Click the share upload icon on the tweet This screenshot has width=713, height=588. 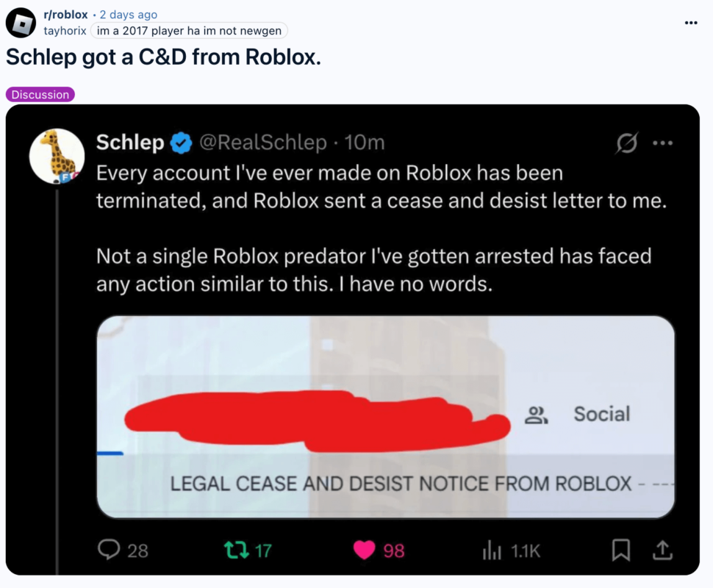pos(662,549)
